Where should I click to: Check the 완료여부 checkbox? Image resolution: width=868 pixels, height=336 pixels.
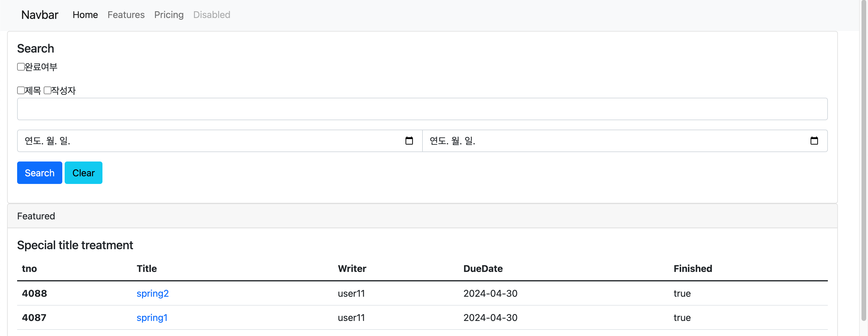21,67
